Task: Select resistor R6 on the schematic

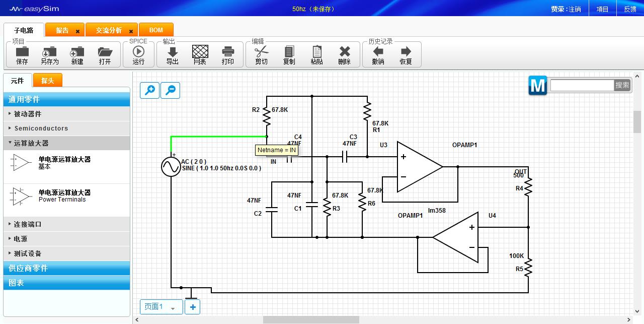Action: coord(362,202)
